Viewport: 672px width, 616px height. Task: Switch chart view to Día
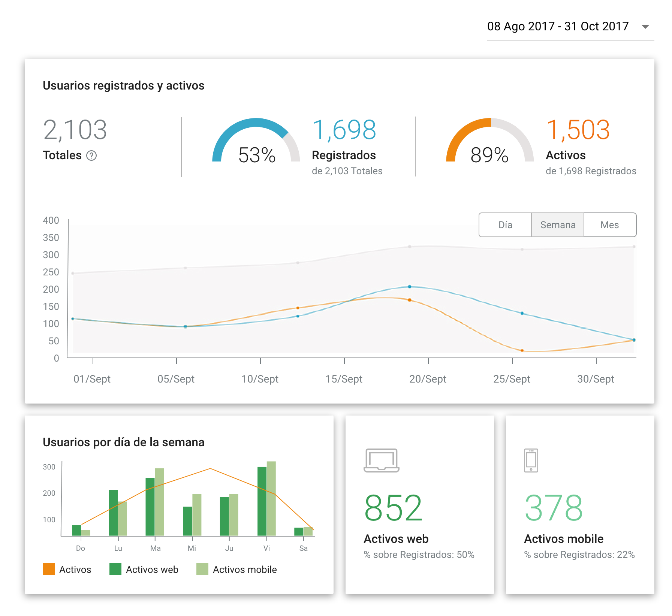click(505, 225)
